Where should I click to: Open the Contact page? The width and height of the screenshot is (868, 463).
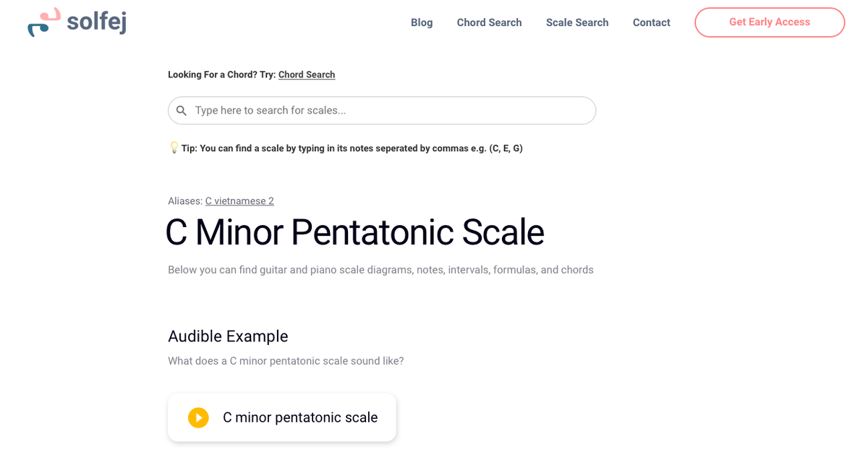coord(651,22)
